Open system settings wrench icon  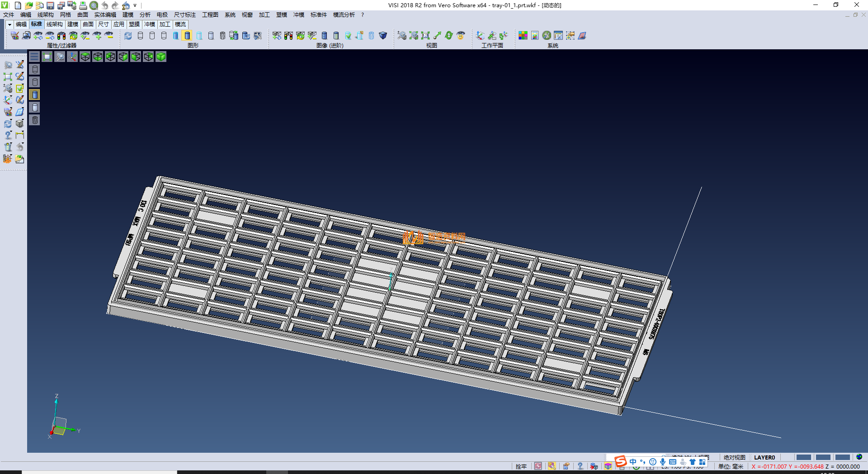click(x=547, y=36)
